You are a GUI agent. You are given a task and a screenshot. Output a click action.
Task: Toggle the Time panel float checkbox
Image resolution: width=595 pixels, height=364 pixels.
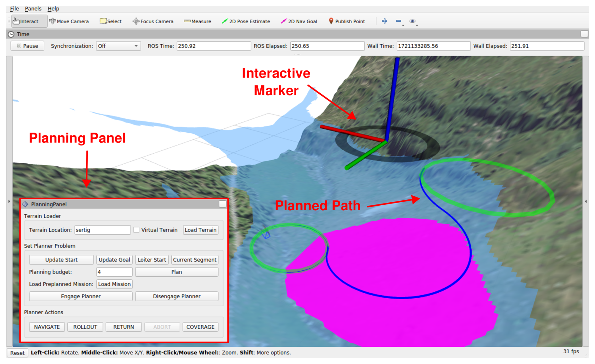pos(584,34)
